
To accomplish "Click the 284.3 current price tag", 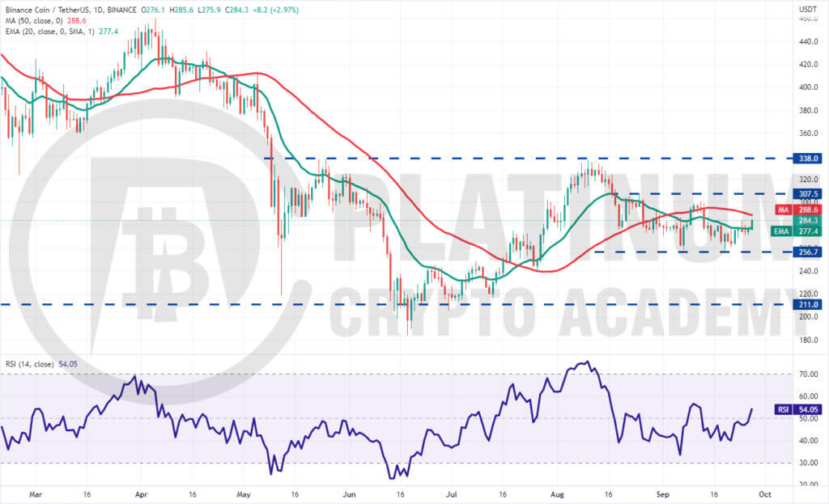I will point(808,220).
